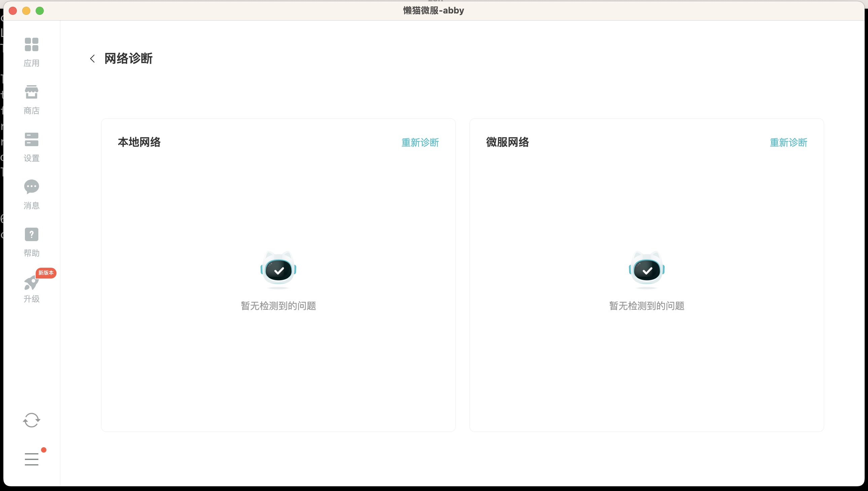Re-run diagnosis for 本地网络
This screenshot has height=491, width=868.
click(x=420, y=142)
